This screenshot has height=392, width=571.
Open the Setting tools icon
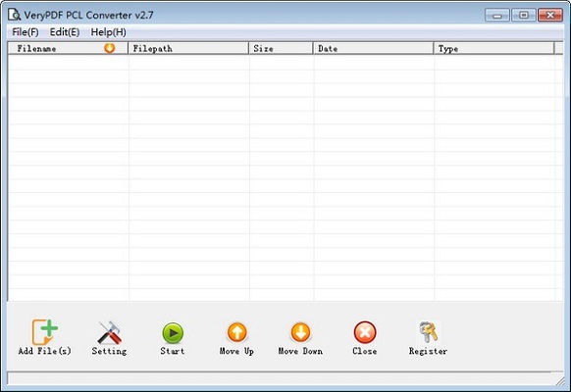109,332
